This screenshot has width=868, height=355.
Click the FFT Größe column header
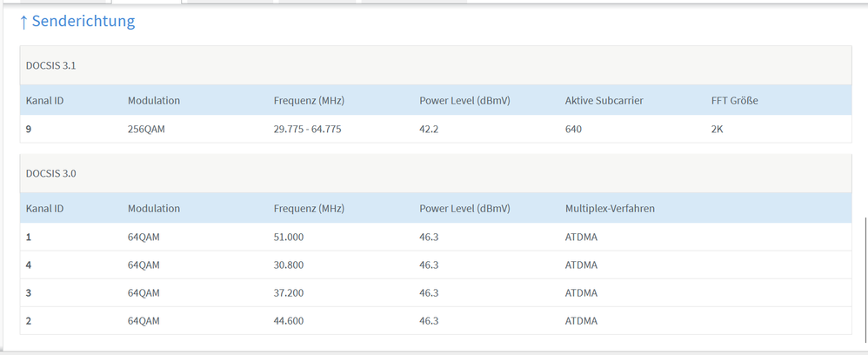pos(734,101)
